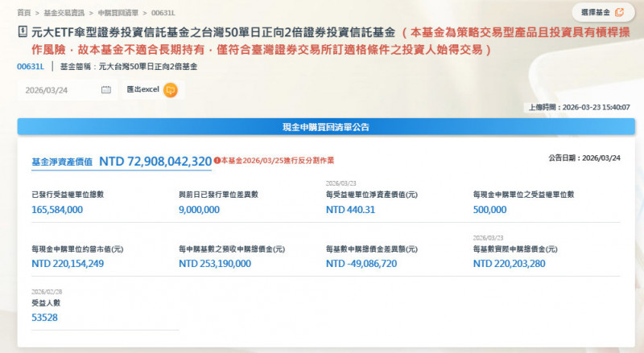Click 每申購基數之預收申購總價金(元) label
The image size is (644, 353).
pos(232,249)
